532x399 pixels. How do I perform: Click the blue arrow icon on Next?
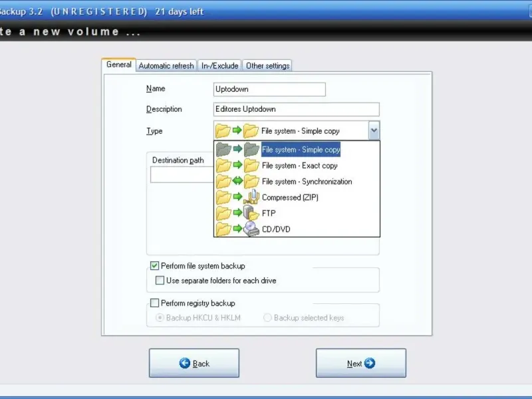tap(370, 363)
